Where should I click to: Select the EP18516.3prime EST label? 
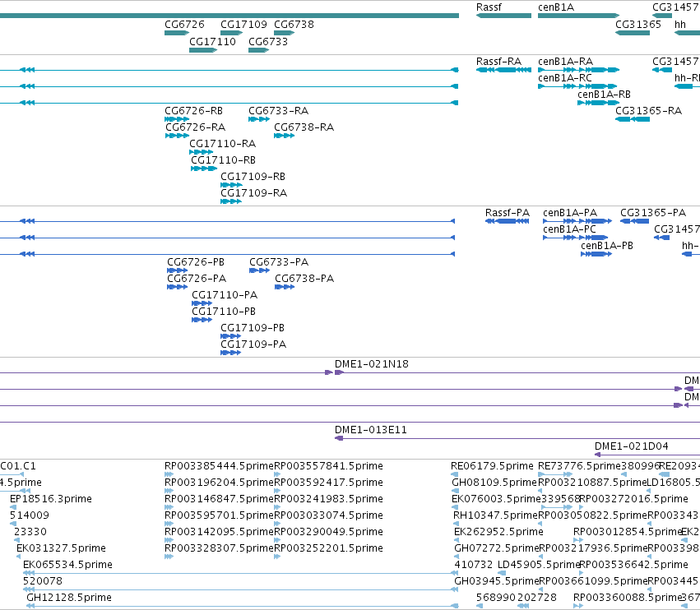coord(51,498)
